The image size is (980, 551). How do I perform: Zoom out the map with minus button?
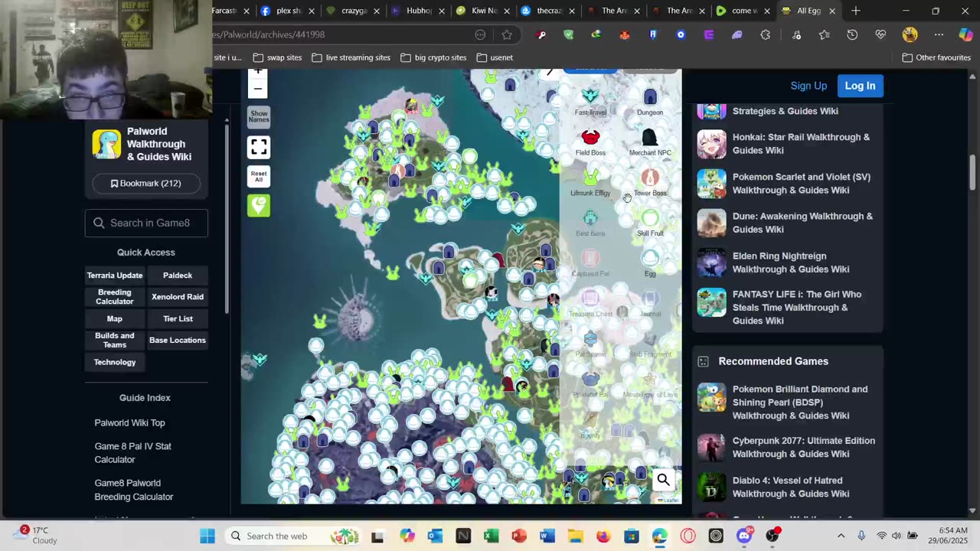coord(258,89)
